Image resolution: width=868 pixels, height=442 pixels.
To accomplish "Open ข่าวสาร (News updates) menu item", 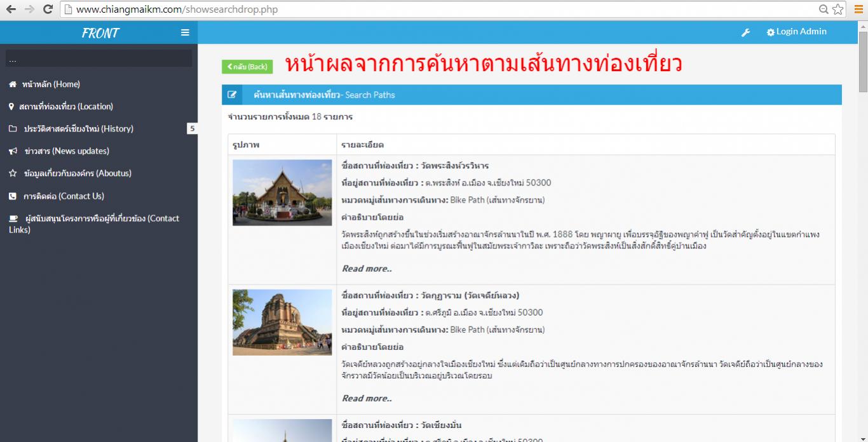I will coord(67,151).
